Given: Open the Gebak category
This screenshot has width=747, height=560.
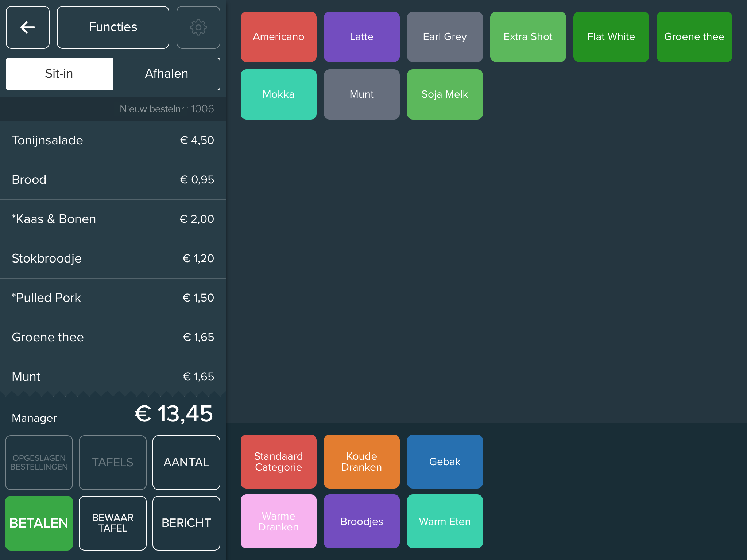Looking at the screenshot, I should pyautogui.click(x=445, y=462).
